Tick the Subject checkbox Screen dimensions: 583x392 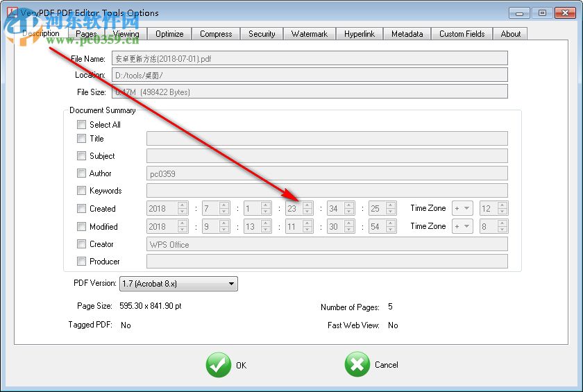81,155
